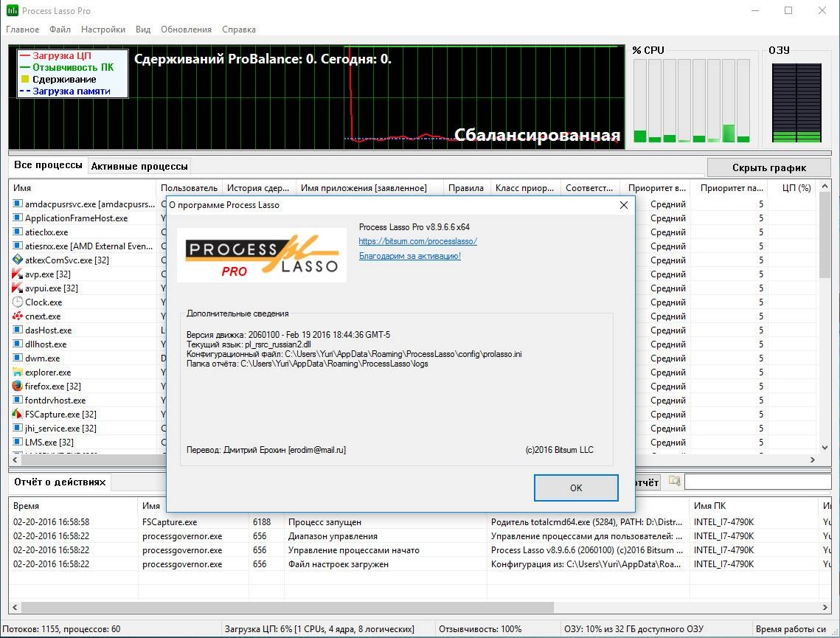This screenshot has height=638, width=840.
Task: Click the cnext.exe red icon
Action: point(17,316)
